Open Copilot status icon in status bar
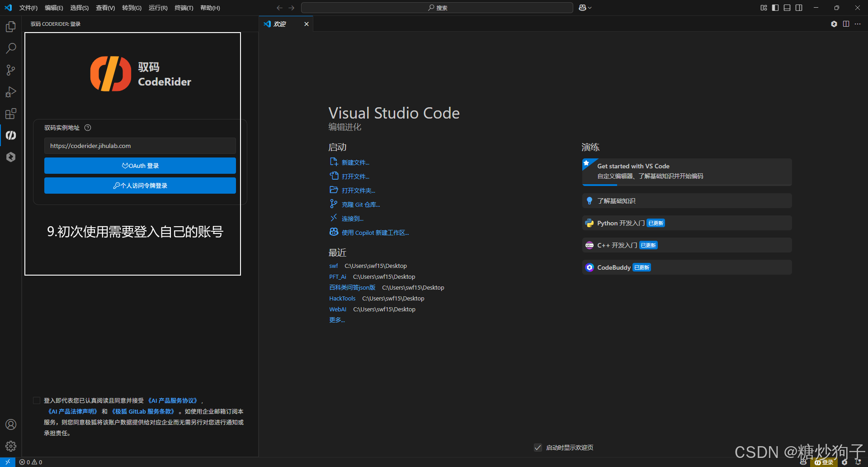The height and width of the screenshot is (467, 868). click(803, 462)
